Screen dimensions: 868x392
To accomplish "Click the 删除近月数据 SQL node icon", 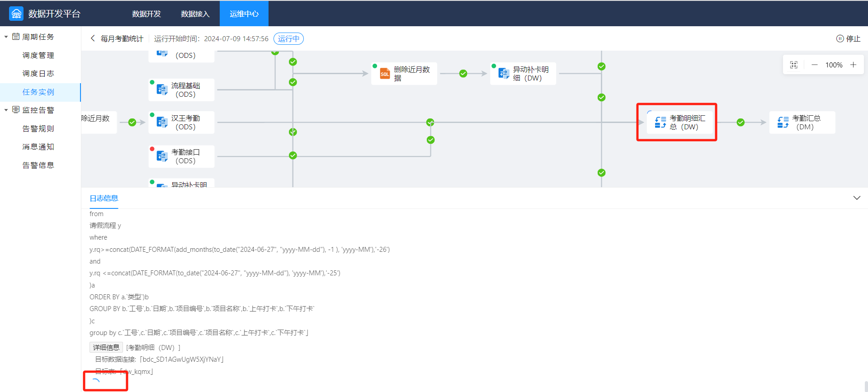I will coord(385,74).
